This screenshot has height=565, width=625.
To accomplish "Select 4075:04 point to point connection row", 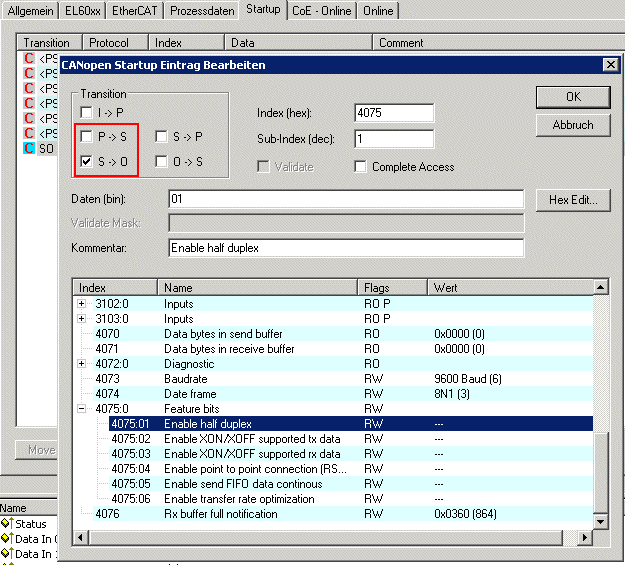I will pyautogui.click(x=351, y=469).
